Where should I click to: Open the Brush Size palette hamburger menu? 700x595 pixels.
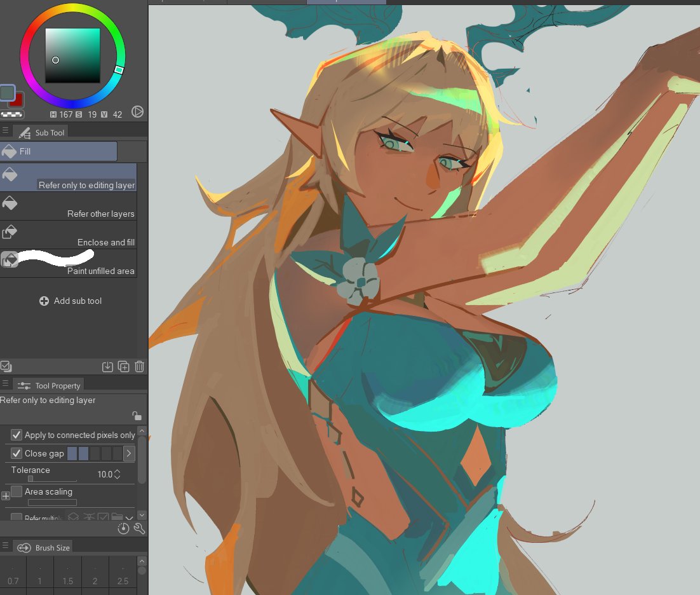tap(5, 545)
